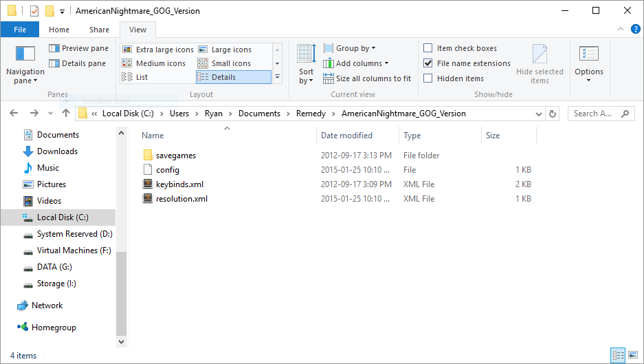This screenshot has width=644, height=364.
Task: Select the View ribbon tab
Action: (x=137, y=30)
